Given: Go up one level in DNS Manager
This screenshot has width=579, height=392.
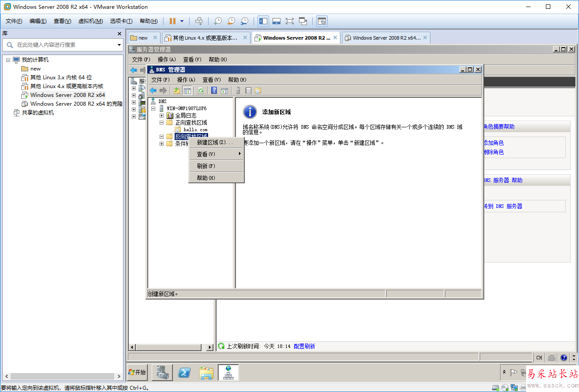Looking at the screenshot, I should pyautogui.click(x=177, y=90).
